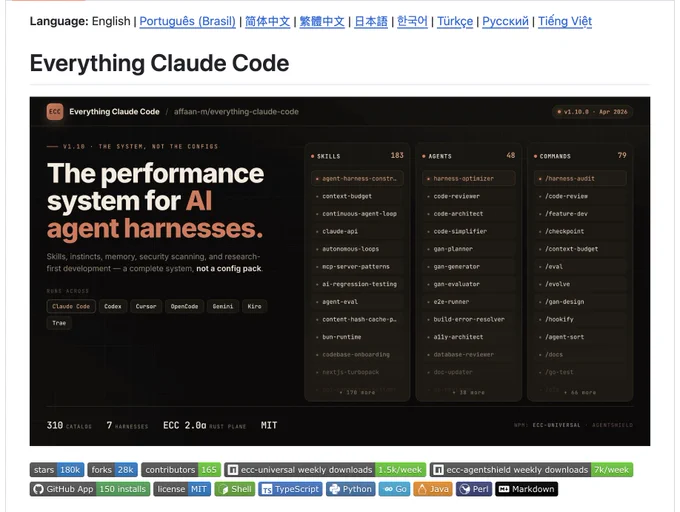Click the Gemini harness chip
Viewport: 680px width, 512px height.
[x=223, y=306]
